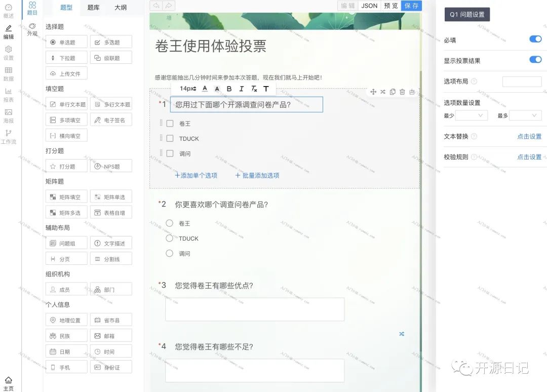Switch to the 题库 tab
This screenshot has width=547, height=392.
coord(93,7)
